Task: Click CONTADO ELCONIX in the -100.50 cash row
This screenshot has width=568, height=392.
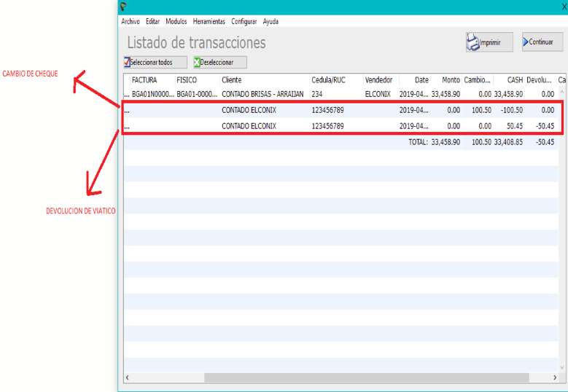Action: coord(249,110)
